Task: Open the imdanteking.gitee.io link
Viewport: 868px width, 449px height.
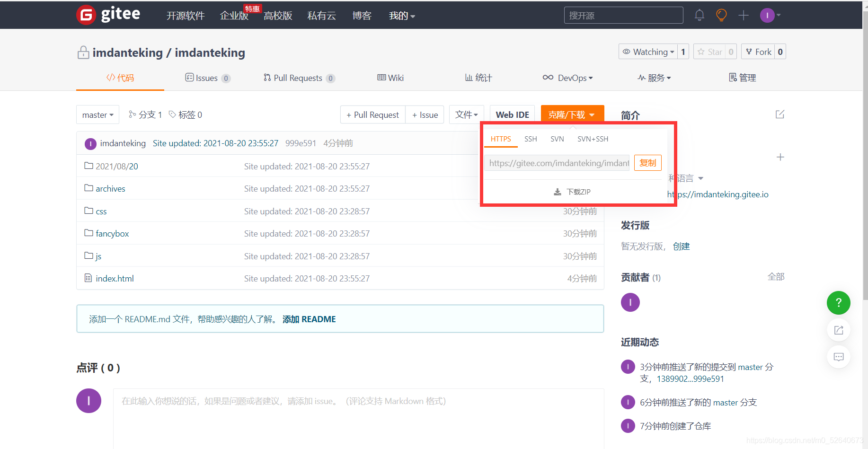Action: tap(718, 194)
